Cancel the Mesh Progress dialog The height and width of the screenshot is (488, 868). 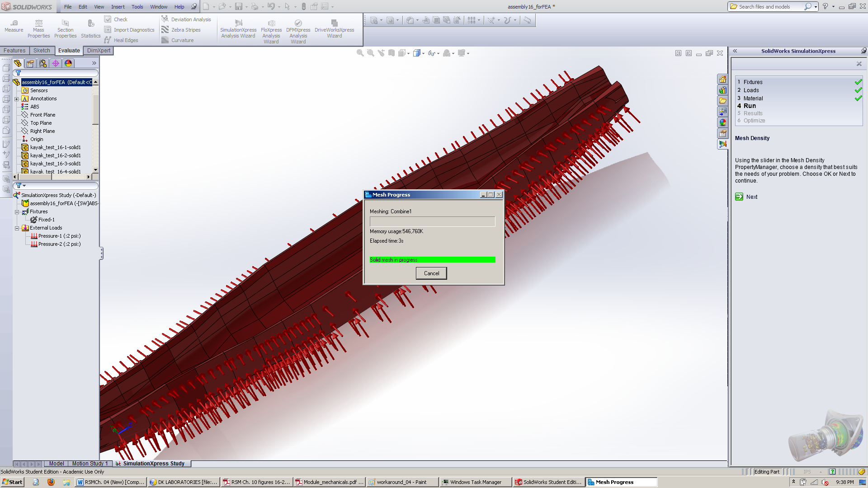[431, 273]
